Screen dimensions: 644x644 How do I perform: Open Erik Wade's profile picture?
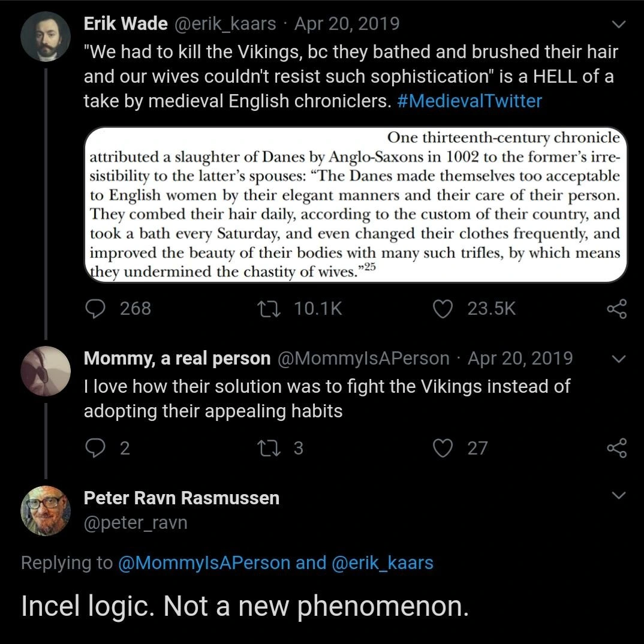pyautogui.click(x=46, y=37)
